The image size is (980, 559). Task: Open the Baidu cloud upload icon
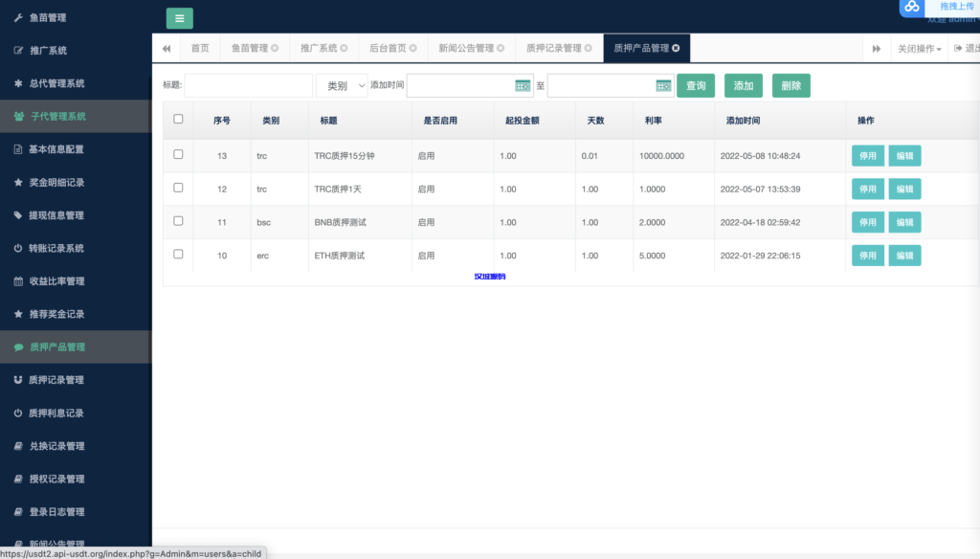(x=910, y=8)
